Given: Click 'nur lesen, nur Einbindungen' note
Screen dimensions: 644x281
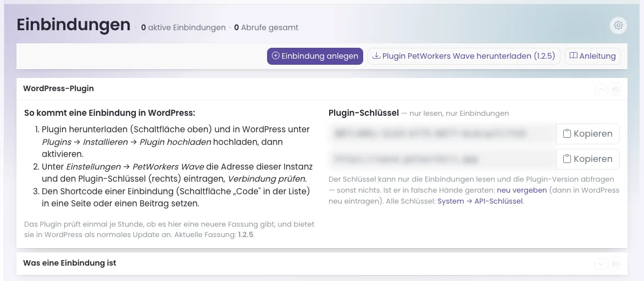Looking at the screenshot, I should [459, 113].
